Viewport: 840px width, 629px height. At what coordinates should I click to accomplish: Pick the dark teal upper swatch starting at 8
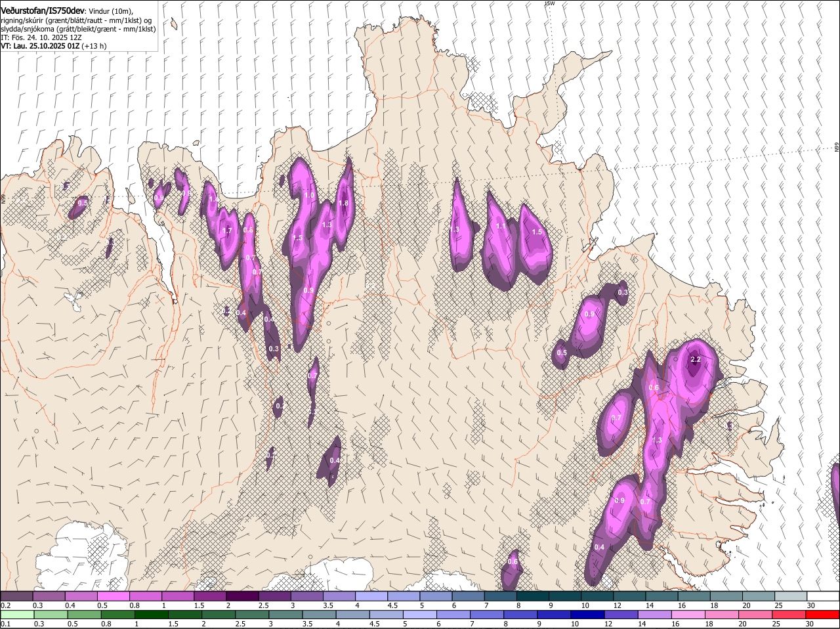533,596
